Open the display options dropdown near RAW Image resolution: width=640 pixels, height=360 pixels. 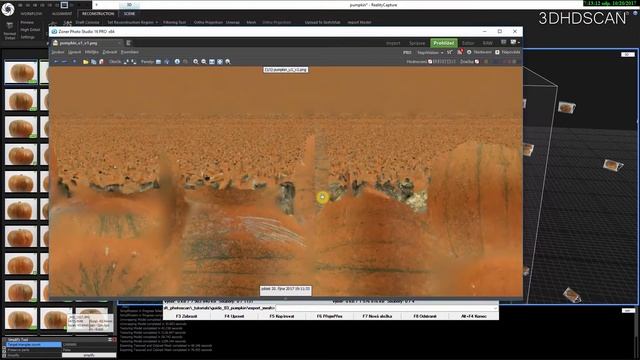tap(515, 42)
